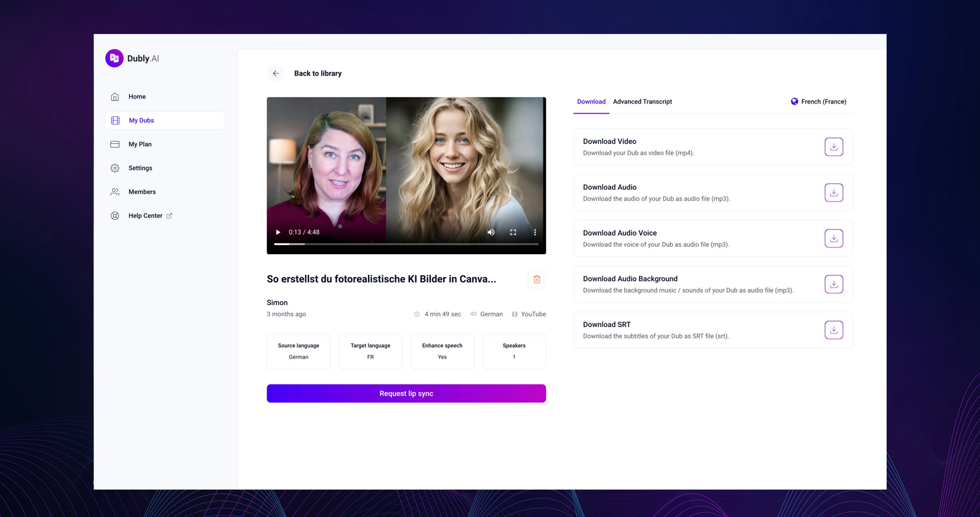980x517 pixels.
Task: Download the Audio Voice mp3 file
Action: 833,238
